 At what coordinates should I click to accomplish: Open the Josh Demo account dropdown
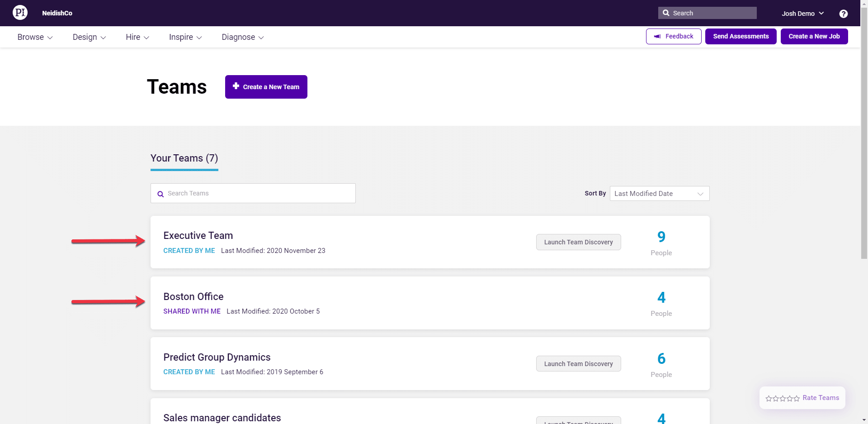pos(803,14)
